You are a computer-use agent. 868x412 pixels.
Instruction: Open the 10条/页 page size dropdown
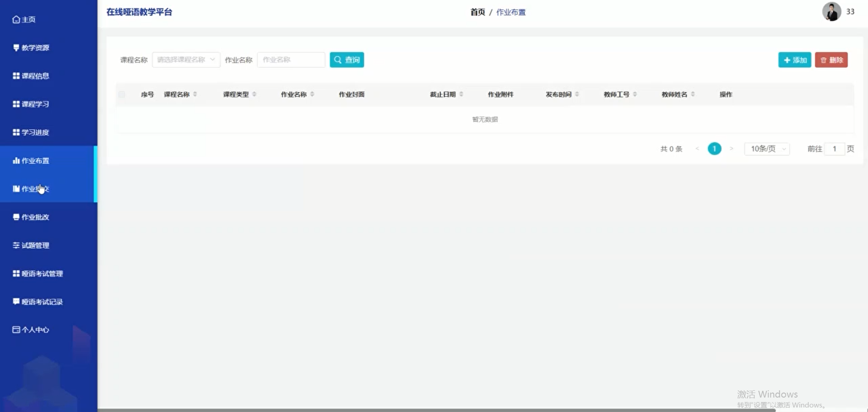click(x=766, y=149)
